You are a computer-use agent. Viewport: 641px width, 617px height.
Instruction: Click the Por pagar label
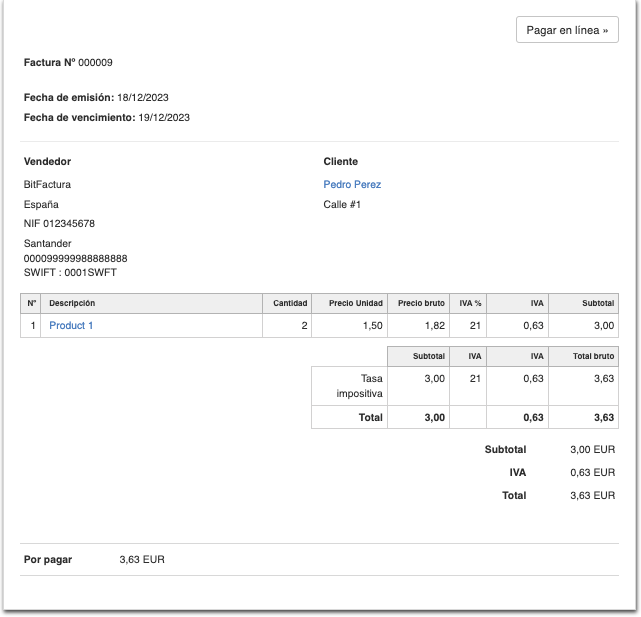coord(47,560)
